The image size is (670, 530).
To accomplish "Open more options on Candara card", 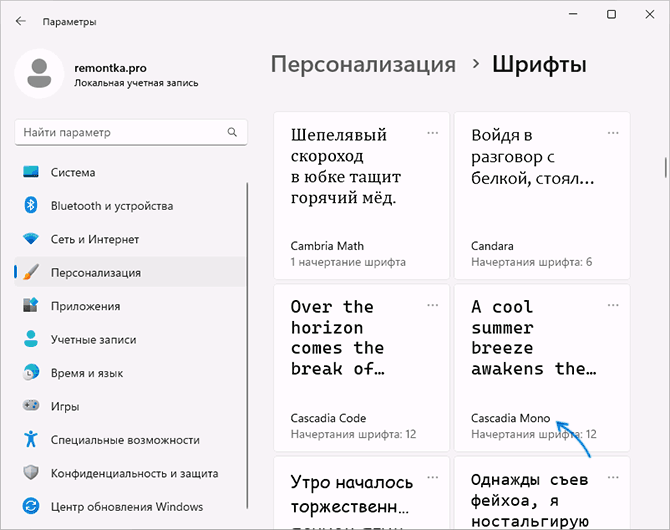I will tap(613, 133).
